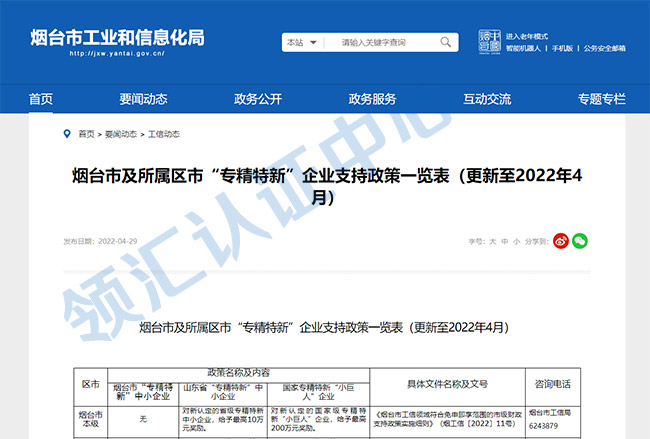Click the search magnifier icon
This screenshot has height=439, width=650.
[446, 42]
